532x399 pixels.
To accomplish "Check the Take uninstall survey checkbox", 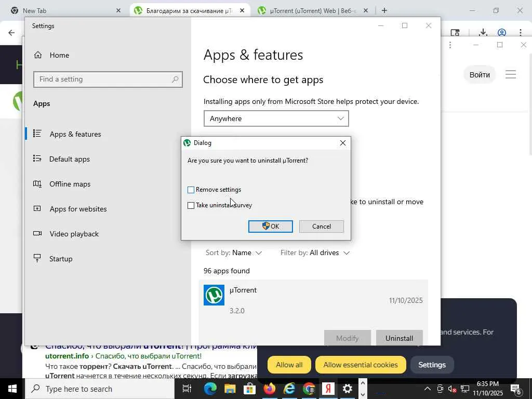I will point(191,205).
